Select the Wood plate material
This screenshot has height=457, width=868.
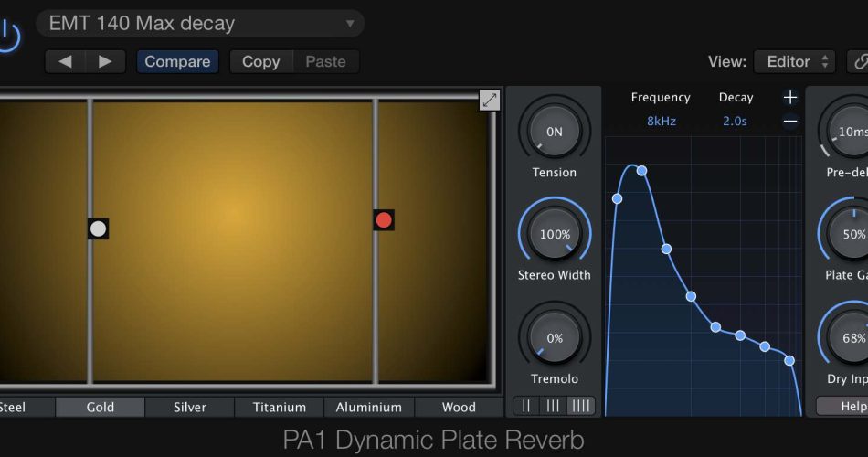[x=459, y=407]
